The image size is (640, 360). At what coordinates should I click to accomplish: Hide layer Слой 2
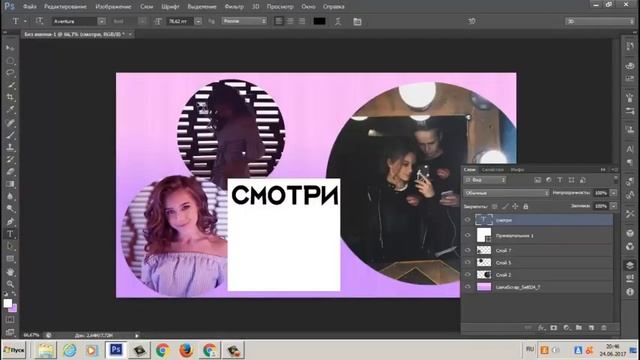point(468,275)
